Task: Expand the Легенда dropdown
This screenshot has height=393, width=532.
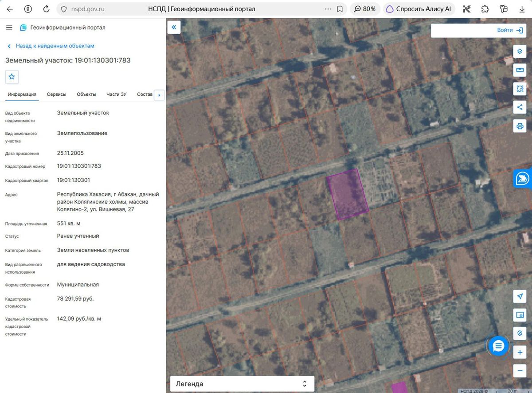Action: (x=242, y=384)
